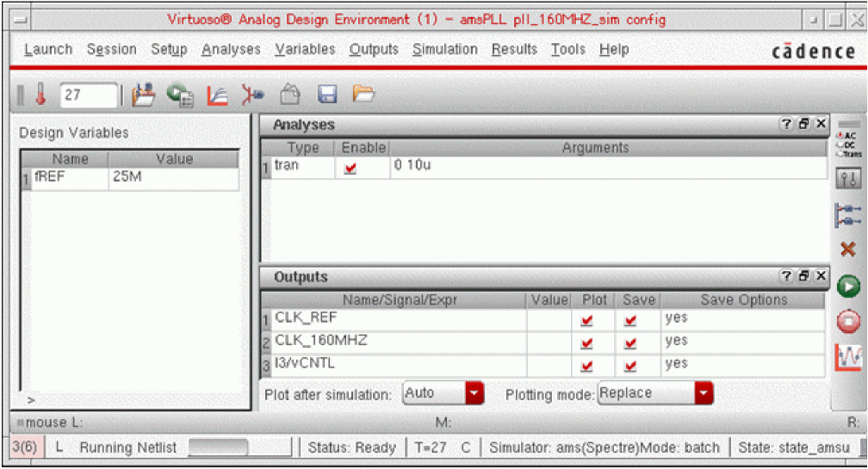The width and height of the screenshot is (868, 469).
Task: Click the orange X delete icon
Action: pyautogui.click(x=847, y=250)
